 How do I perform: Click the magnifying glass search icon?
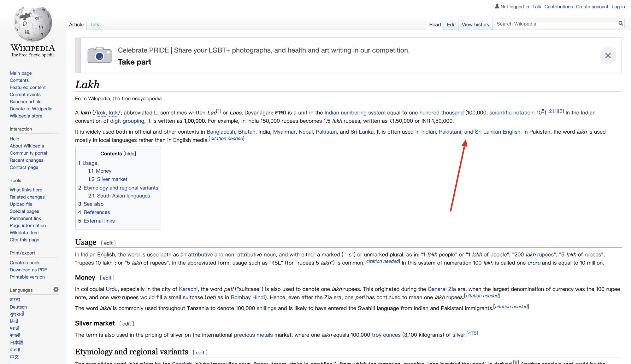(x=620, y=24)
